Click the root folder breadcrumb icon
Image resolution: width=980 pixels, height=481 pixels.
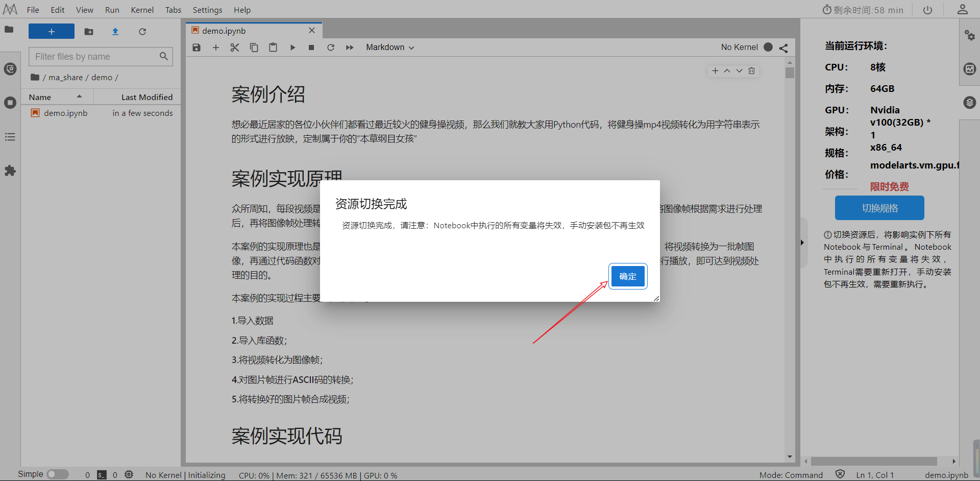pyautogui.click(x=35, y=77)
